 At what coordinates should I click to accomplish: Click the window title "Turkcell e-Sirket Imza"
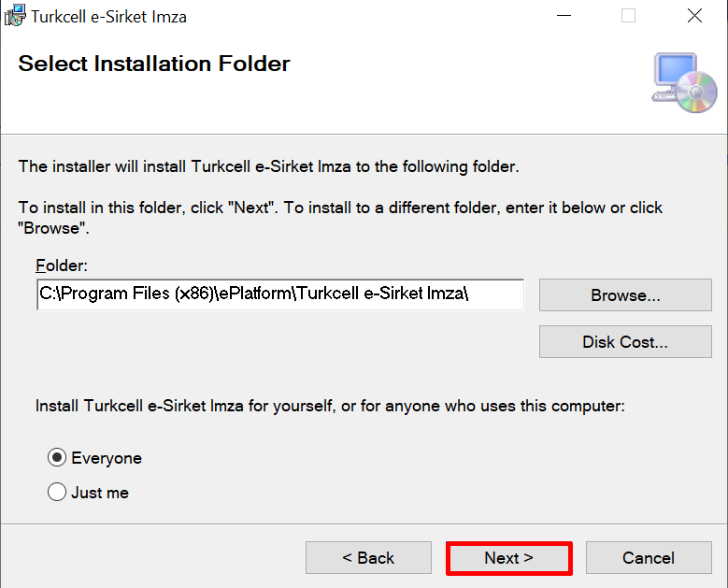(x=108, y=17)
